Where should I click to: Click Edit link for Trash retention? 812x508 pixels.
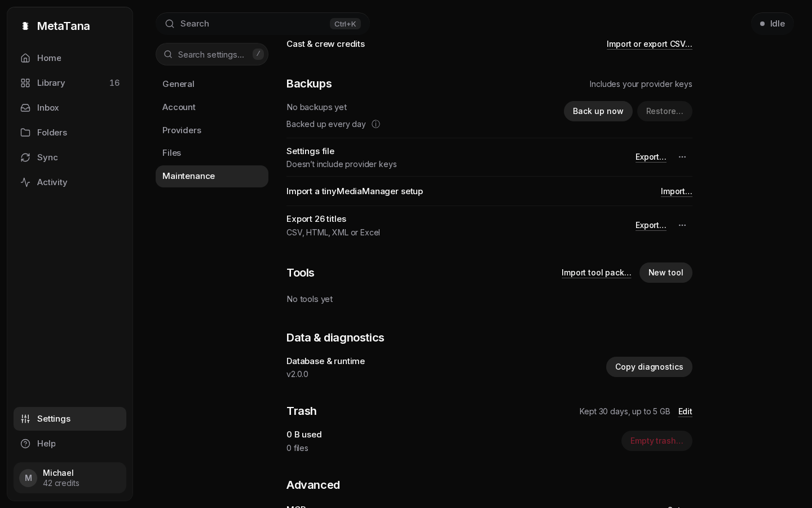(685, 411)
